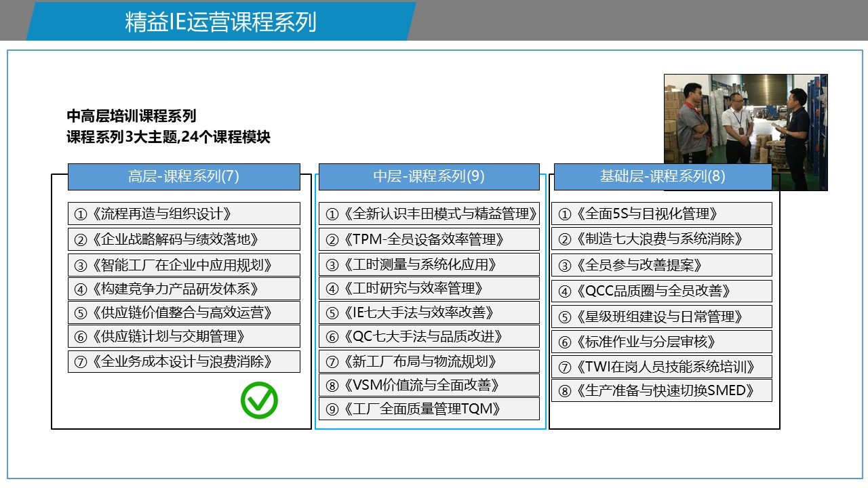
Task: Open 《全新认识丰田模式与精益管理》 module
Action: pos(429,214)
